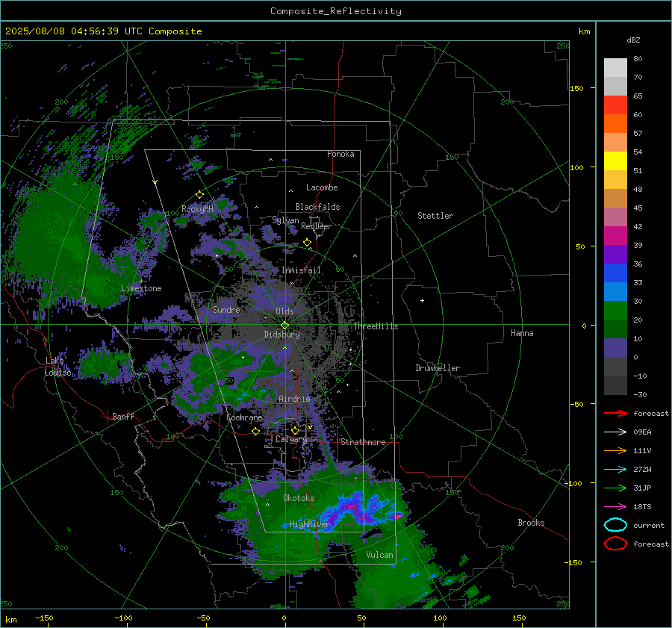
Task: Click the dBZ legend heading
Action: pyautogui.click(x=633, y=40)
